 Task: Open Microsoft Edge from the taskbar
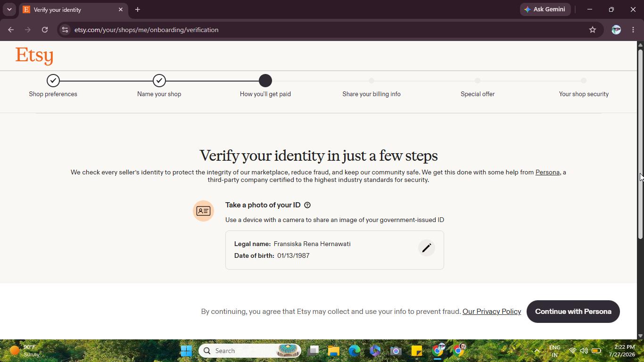pos(355,351)
